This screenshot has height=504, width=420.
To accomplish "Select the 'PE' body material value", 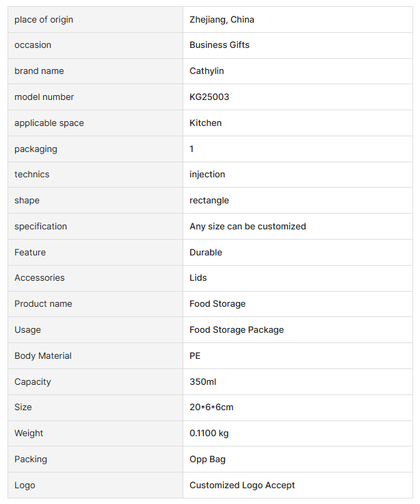I will coord(195,356).
